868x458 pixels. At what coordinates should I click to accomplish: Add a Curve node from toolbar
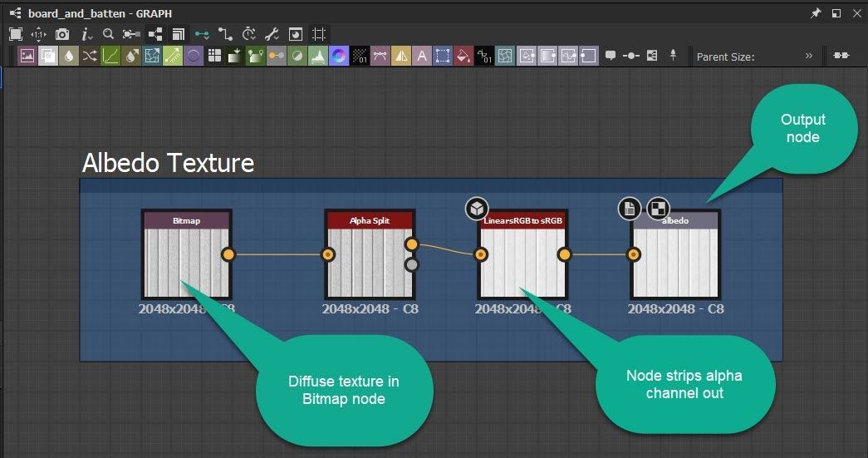click(110, 57)
